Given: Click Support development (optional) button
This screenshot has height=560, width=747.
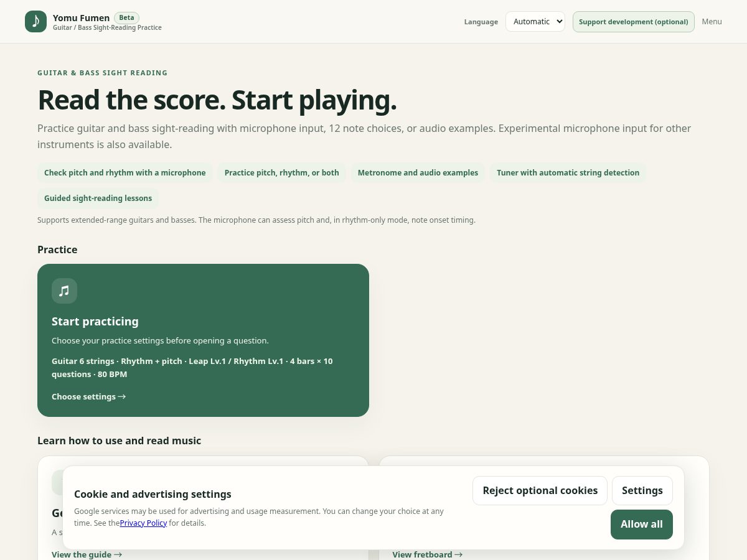Looking at the screenshot, I should [633, 22].
